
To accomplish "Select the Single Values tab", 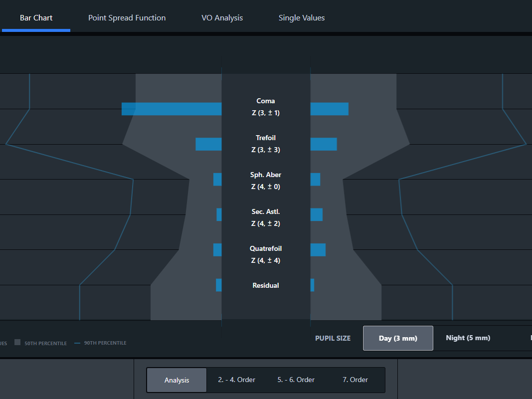I will click(x=301, y=18).
